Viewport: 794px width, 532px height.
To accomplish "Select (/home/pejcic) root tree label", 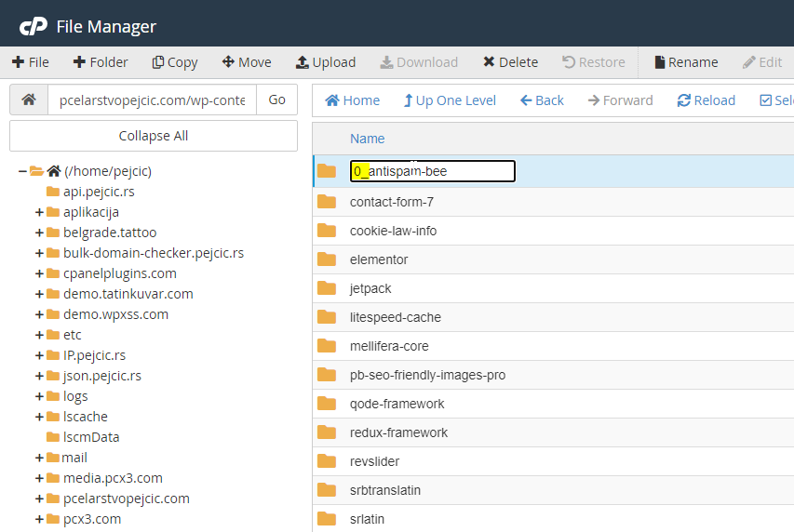I will (108, 171).
